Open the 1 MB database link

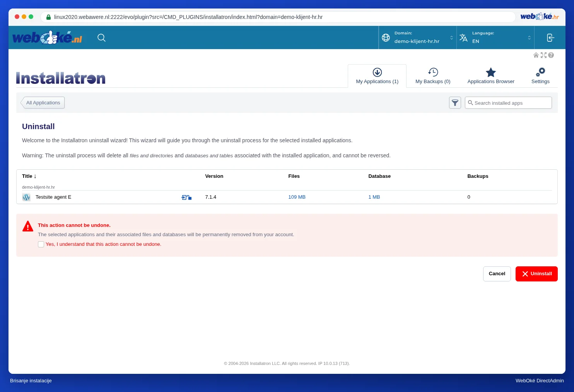pyautogui.click(x=374, y=197)
